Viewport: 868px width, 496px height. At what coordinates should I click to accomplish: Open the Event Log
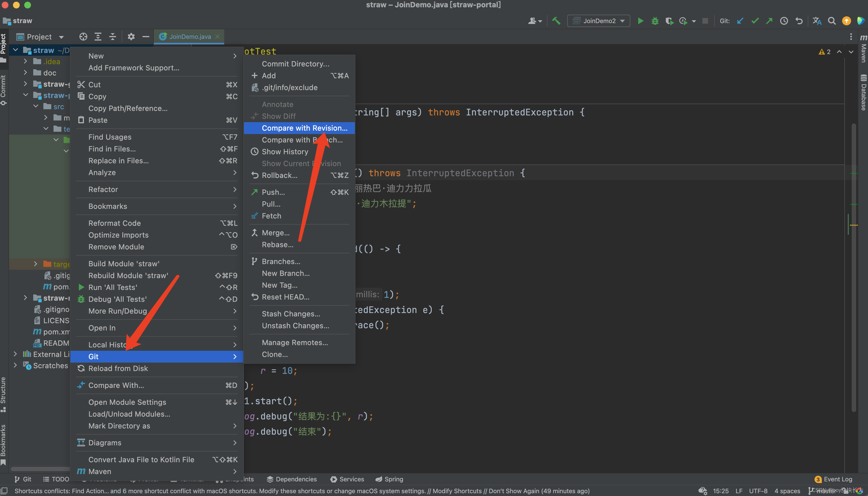[833, 479]
